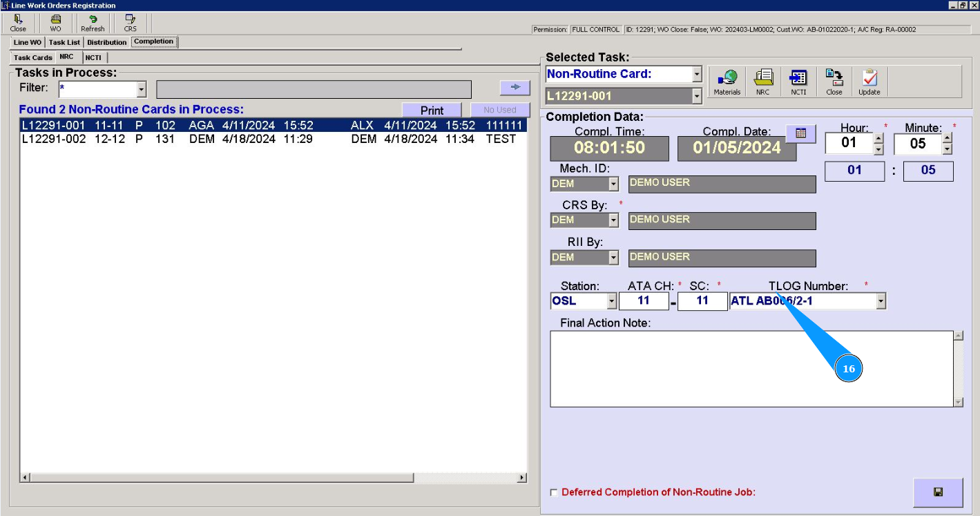
Task: Expand the TLOG Number dropdown
Action: tap(881, 301)
